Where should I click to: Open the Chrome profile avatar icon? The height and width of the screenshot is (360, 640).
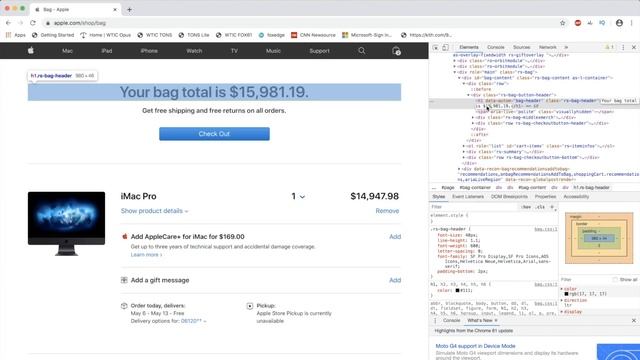(619, 23)
